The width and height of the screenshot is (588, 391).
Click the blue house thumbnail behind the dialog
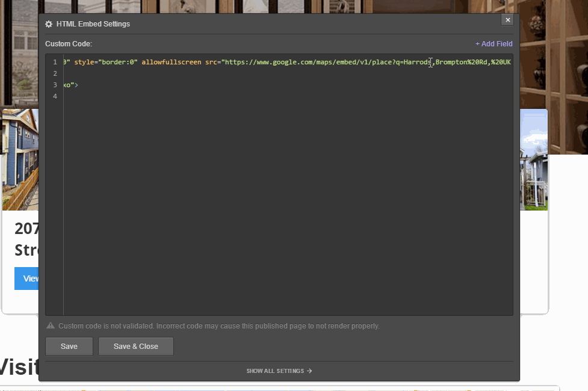20,159
